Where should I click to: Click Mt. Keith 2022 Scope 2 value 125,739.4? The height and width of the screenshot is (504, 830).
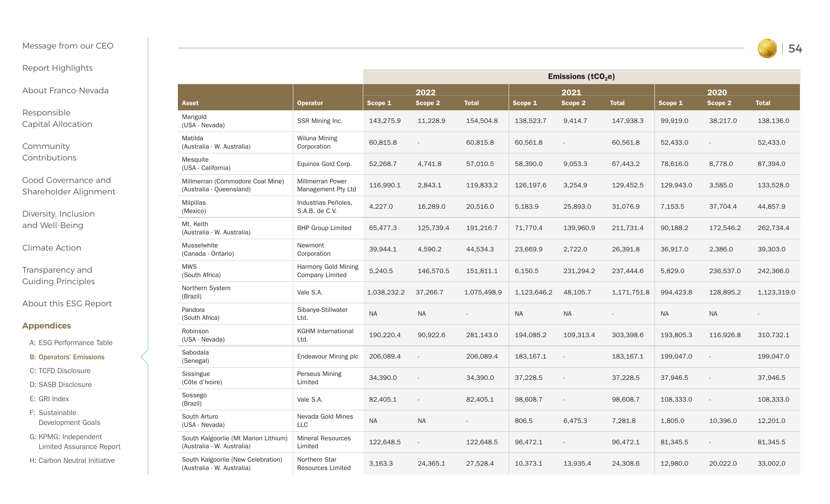pos(433,228)
